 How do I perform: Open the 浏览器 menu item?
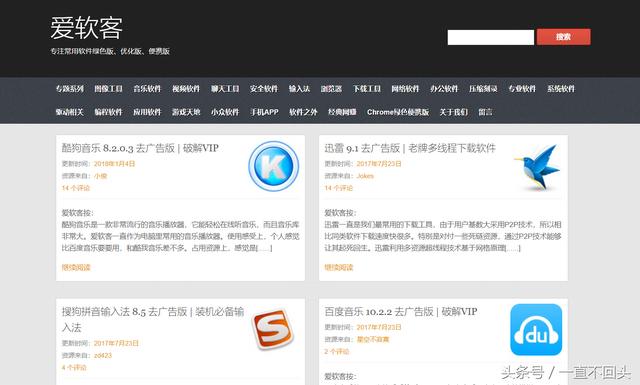[331, 89]
